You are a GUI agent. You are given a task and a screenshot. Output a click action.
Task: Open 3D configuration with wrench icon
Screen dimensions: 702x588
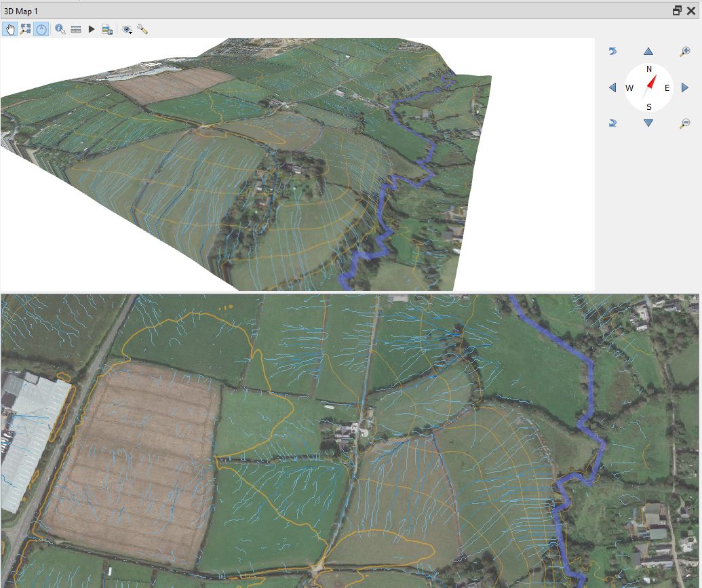pyautogui.click(x=142, y=29)
